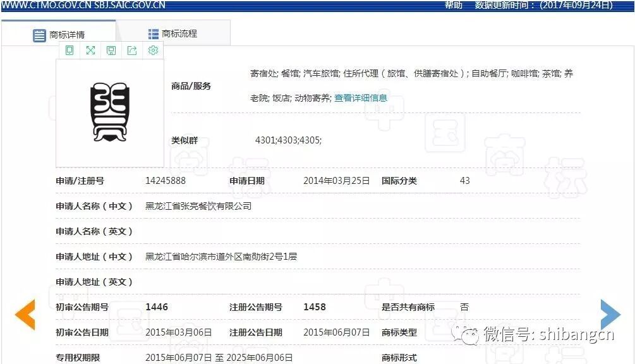
Task: Switch to the 商标详情 tab
Action: 59,34
